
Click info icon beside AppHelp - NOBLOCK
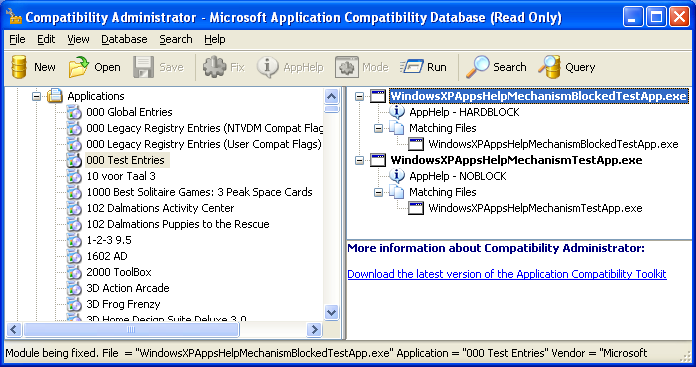[397, 176]
